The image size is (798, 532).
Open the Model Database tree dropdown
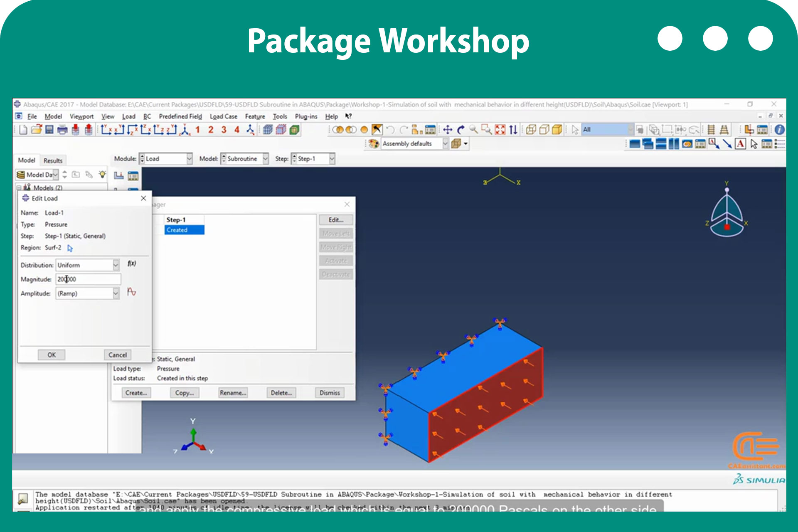tap(37, 175)
